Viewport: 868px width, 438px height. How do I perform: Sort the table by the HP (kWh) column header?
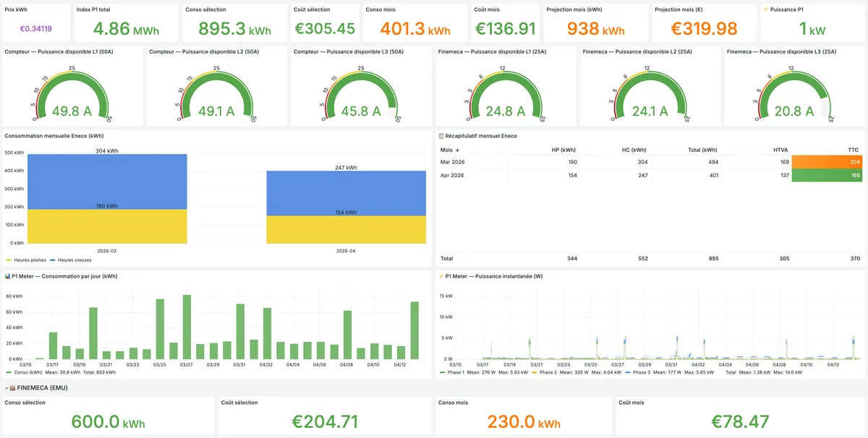[x=563, y=150]
